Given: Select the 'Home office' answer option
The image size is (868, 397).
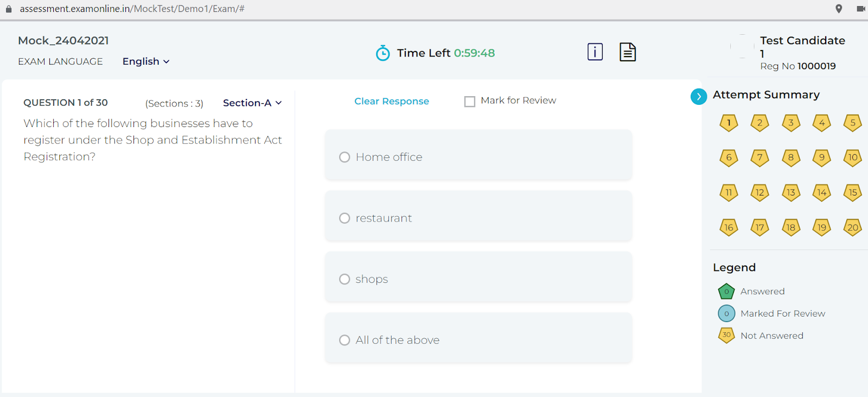Looking at the screenshot, I should pos(344,157).
